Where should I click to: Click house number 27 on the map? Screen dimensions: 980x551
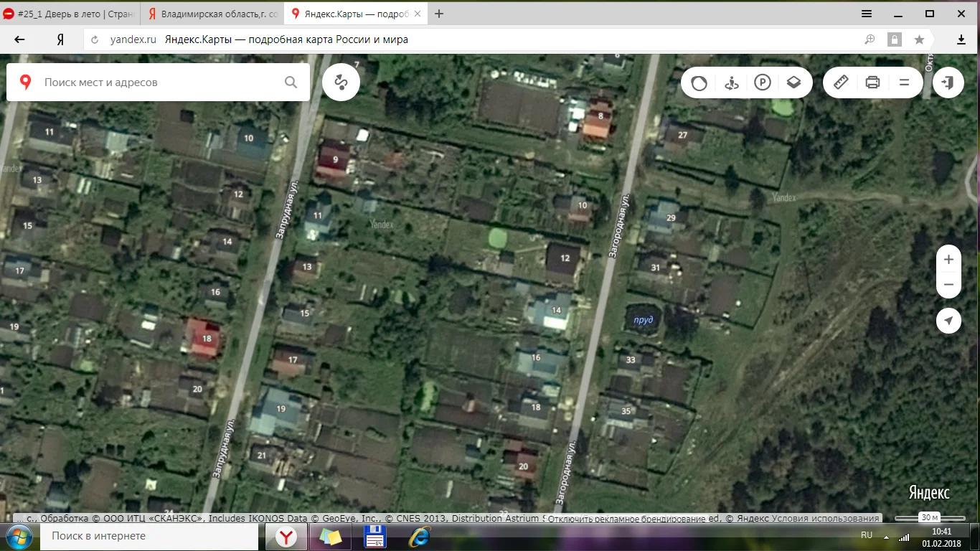pyautogui.click(x=682, y=135)
